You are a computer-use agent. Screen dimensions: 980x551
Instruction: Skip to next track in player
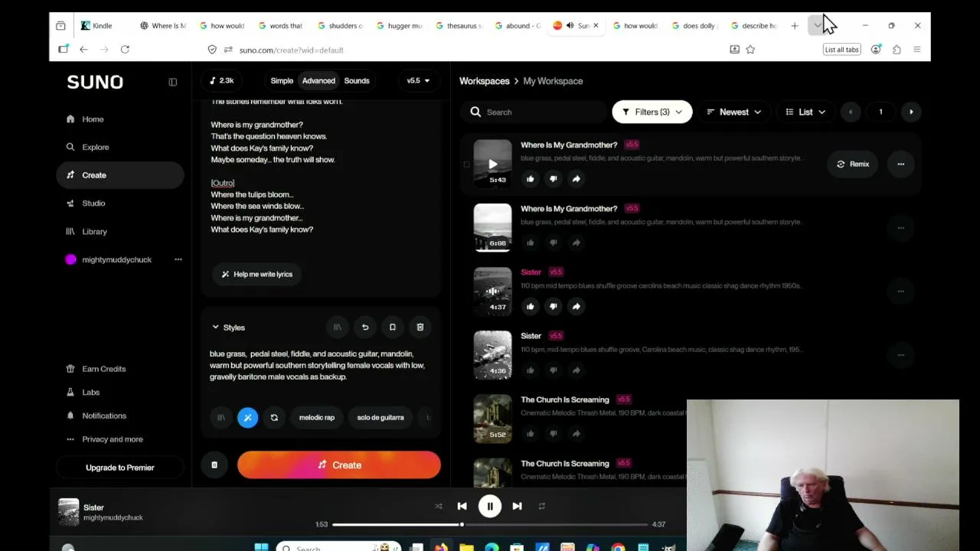517,507
